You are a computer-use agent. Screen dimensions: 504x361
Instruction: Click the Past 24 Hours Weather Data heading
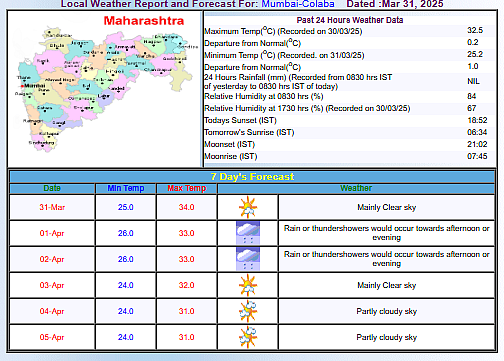[x=350, y=20]
